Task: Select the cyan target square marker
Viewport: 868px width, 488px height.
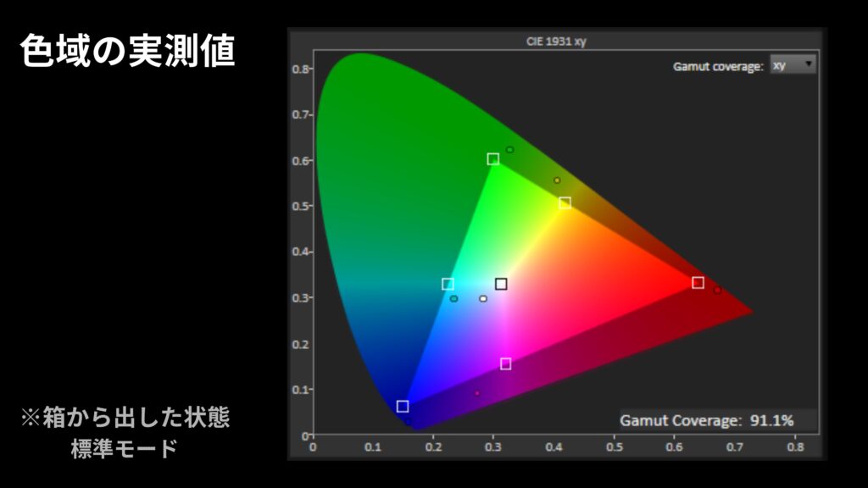Action: pyautogui.click(x=448, y=284)
